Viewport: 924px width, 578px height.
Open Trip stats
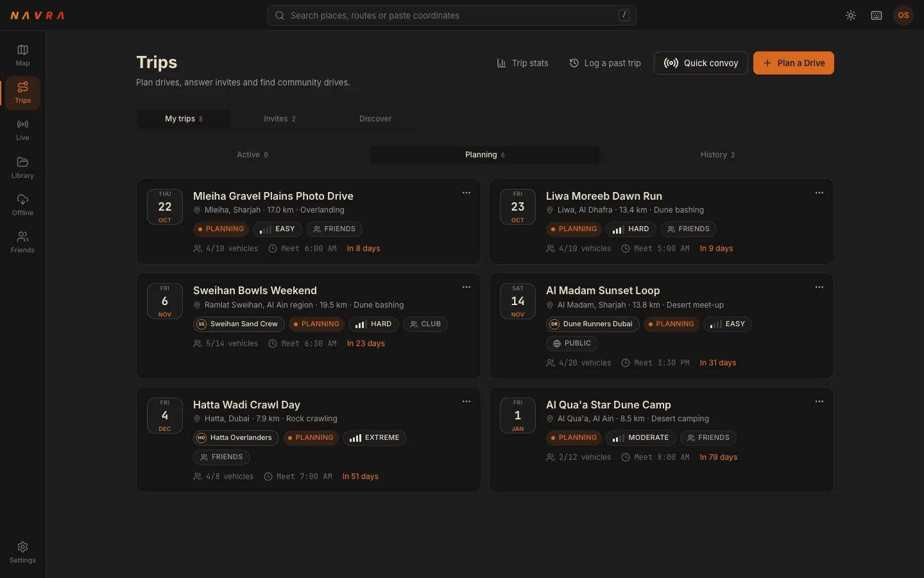click(x=522, y=63)
